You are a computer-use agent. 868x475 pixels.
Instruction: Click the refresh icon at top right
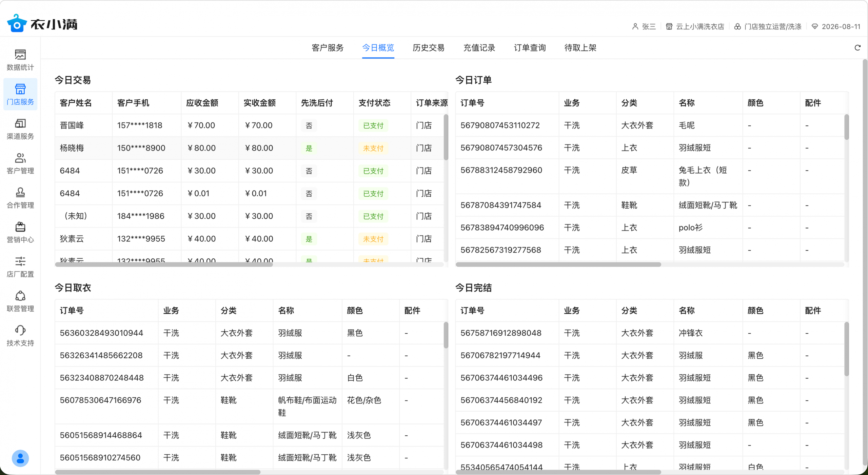point(857,48)
